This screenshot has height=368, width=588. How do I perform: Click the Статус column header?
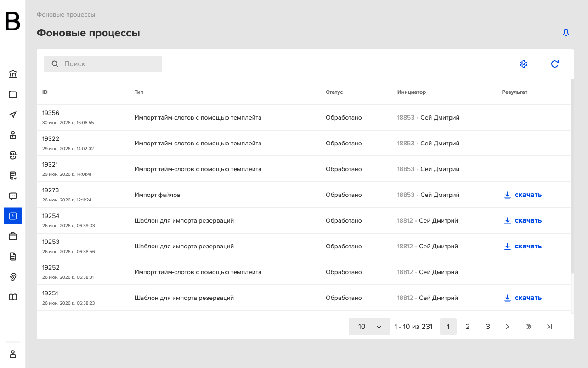(334, 92)
